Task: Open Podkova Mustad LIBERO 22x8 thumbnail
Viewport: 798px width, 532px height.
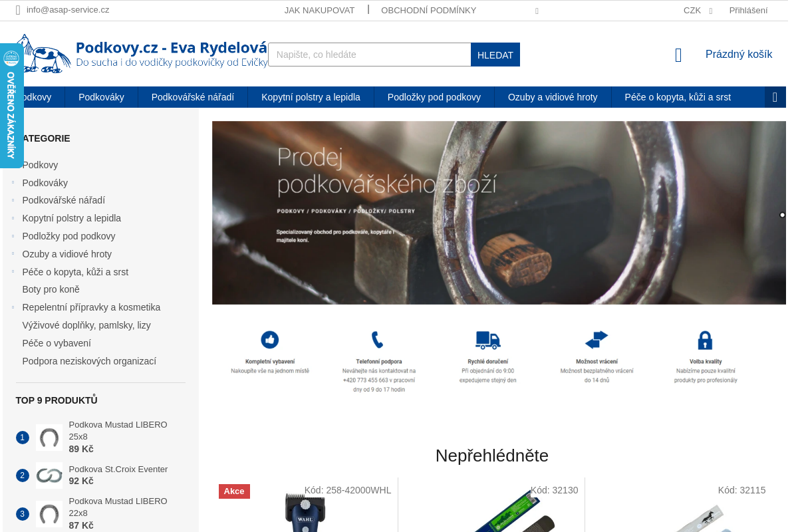Action: [x=49, y=514]
